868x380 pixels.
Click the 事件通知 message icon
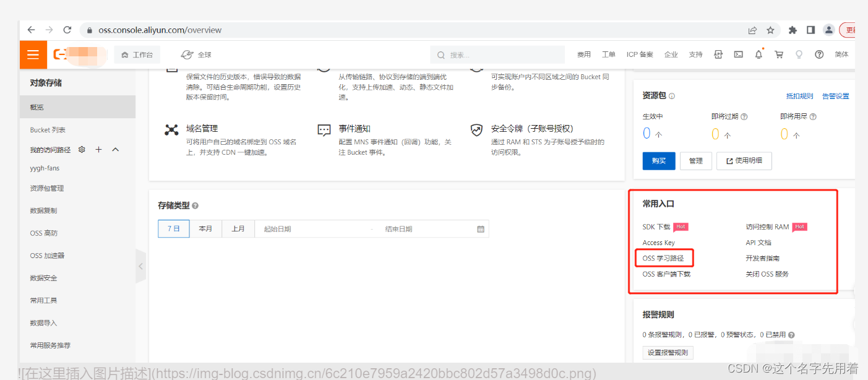tap(324, 130)
